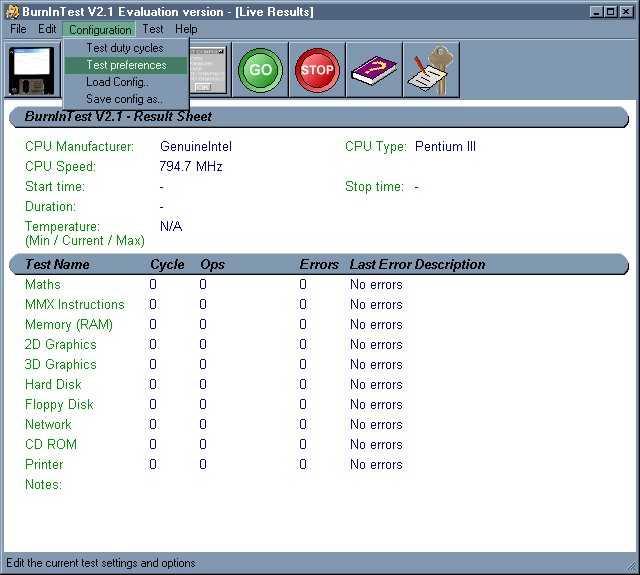
Task: Click the BurnInTest title bar app icon
Action: tap(12, 11)
